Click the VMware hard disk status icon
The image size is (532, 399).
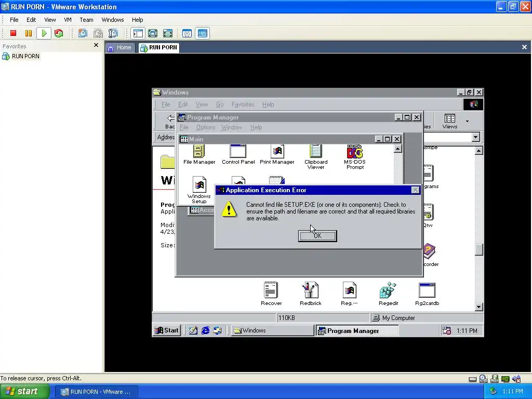(473, 379)
